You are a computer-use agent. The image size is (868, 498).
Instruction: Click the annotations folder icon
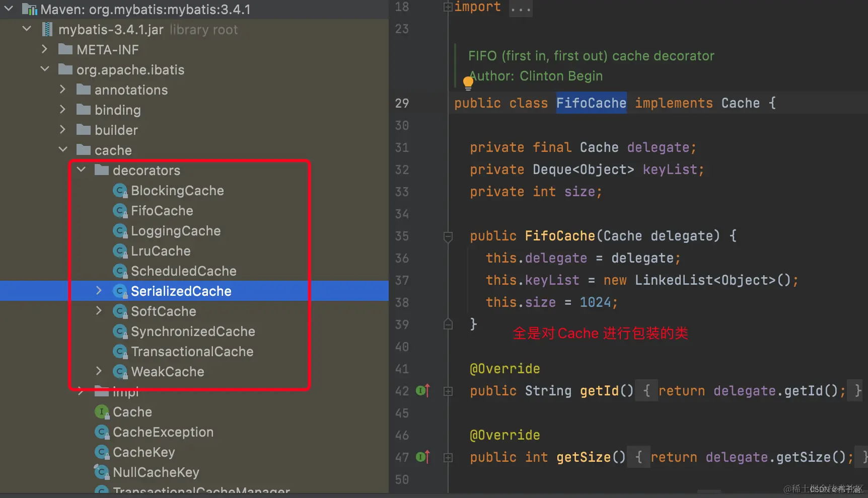click(x=84, y=90)
